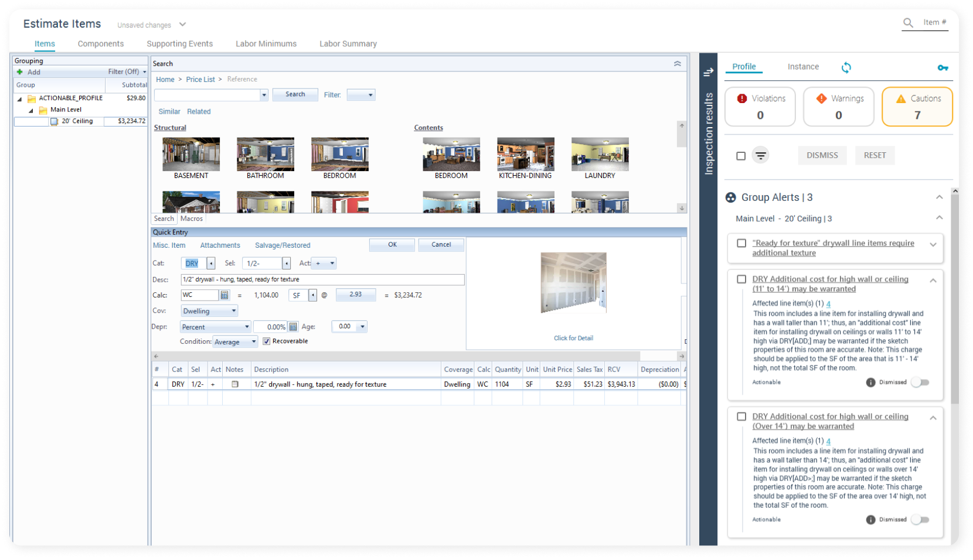Switch to the Instance tab
Viewport: 973px width, 560px height.
[x=803, y=67]
